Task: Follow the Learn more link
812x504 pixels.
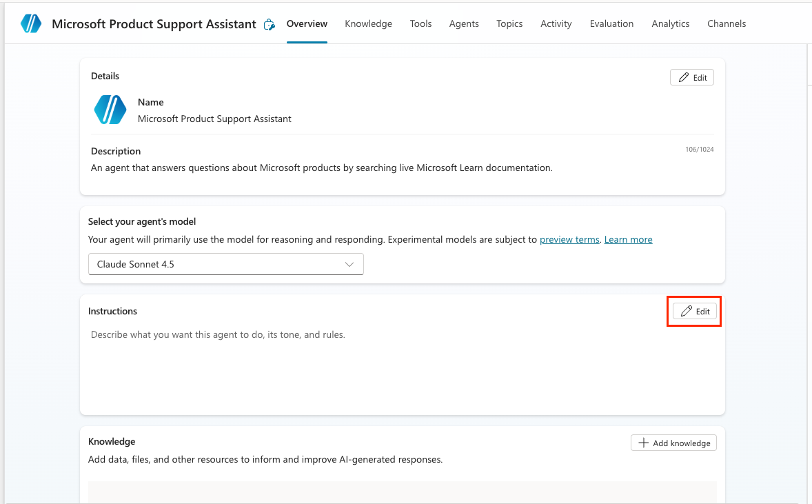Action: click(628, 240)
